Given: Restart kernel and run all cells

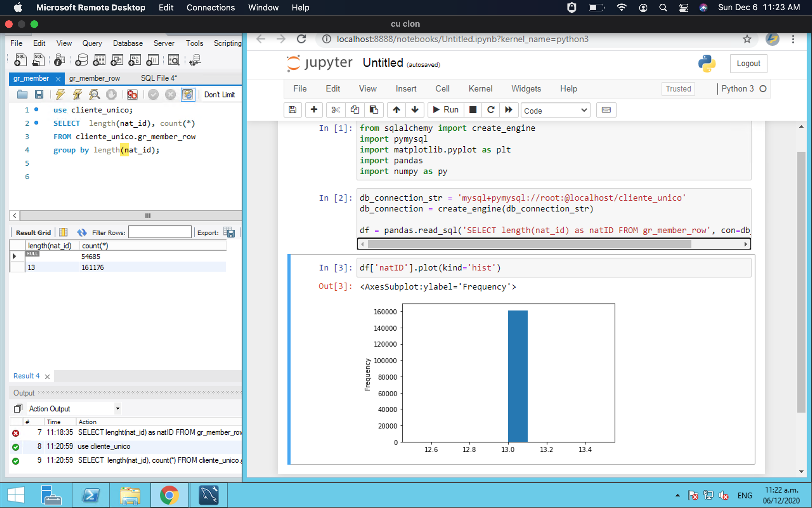Looking at the screenshot, I should (x=509, y=110).
